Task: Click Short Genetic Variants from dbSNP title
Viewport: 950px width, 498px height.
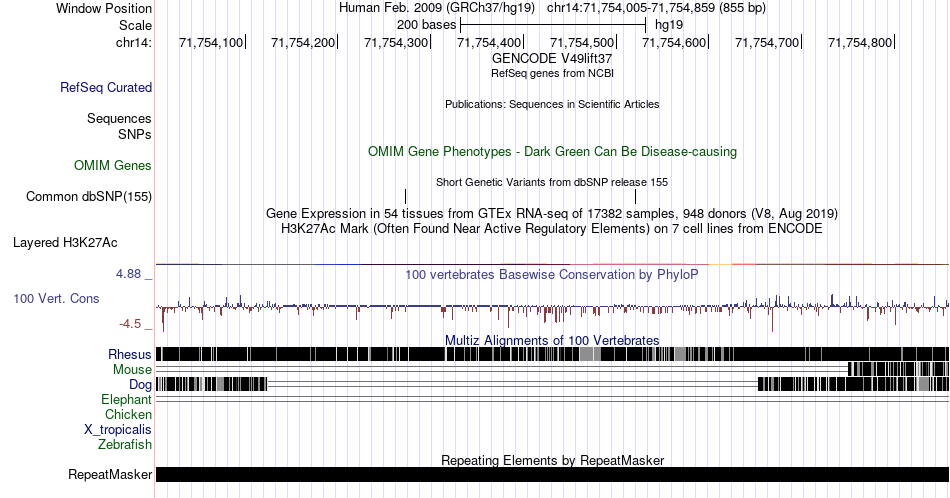Action: click(x=552, y=182)
